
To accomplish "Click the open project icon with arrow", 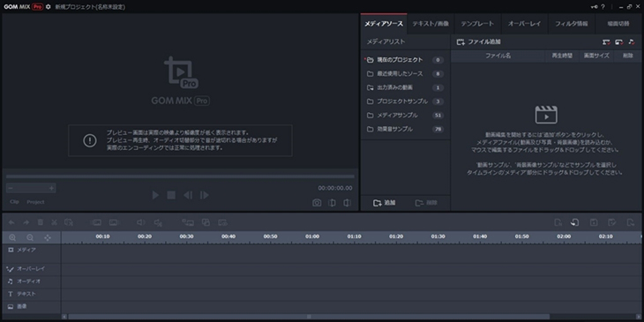I will click(x=574, y=222).
